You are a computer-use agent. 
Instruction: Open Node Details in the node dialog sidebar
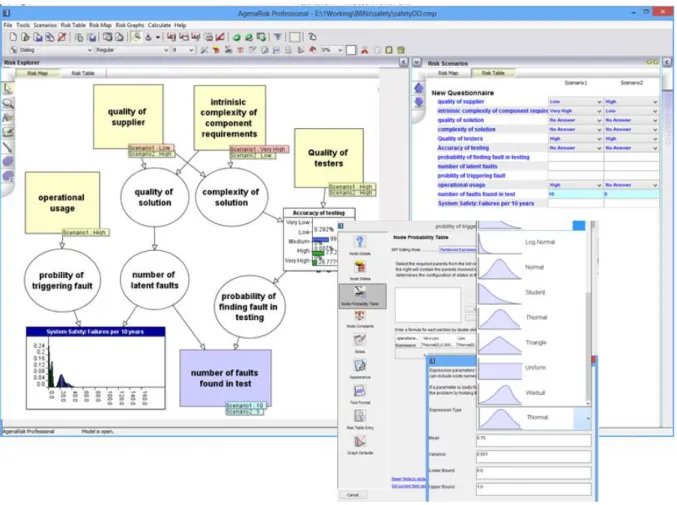360,245
